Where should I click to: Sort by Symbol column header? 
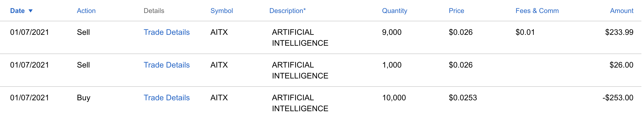point(221,11)
